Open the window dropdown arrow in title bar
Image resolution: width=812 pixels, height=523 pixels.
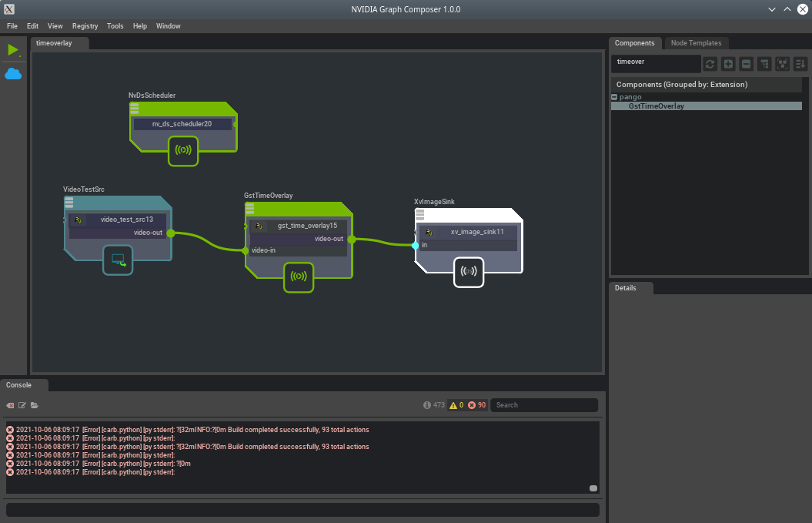[x=773, y=9]
